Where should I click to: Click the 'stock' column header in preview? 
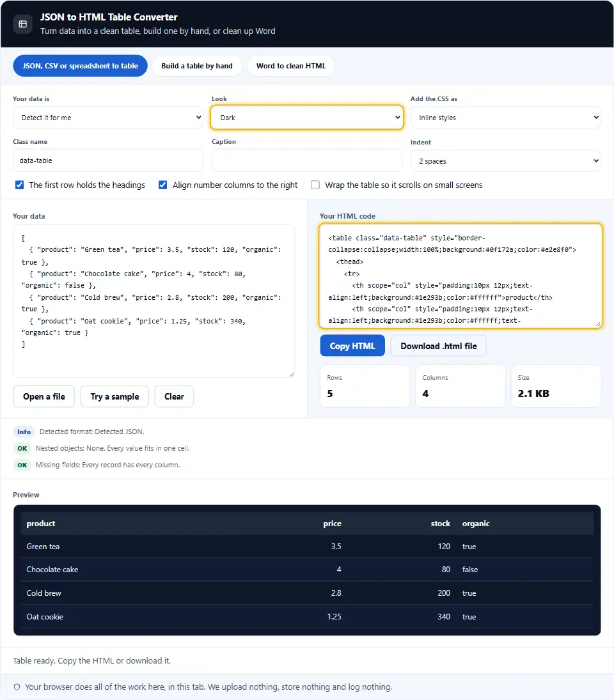tap(440, 524)
